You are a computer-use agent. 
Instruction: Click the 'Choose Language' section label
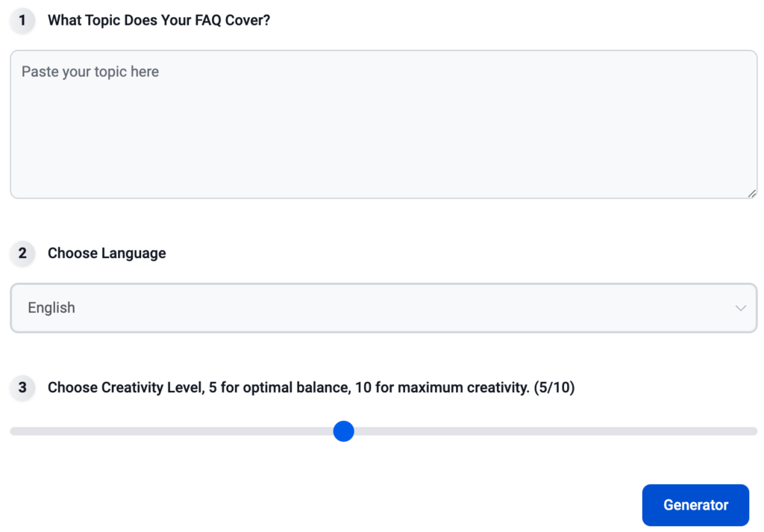106,253
